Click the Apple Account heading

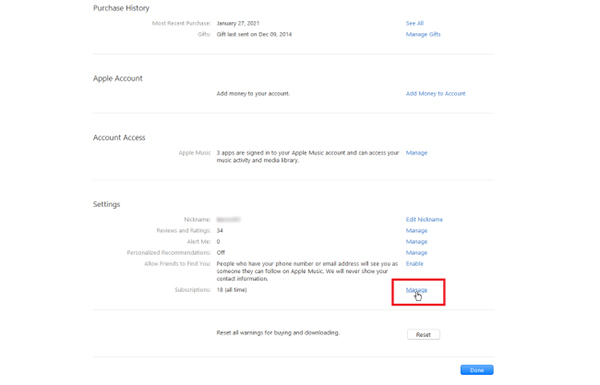[117, 78]
